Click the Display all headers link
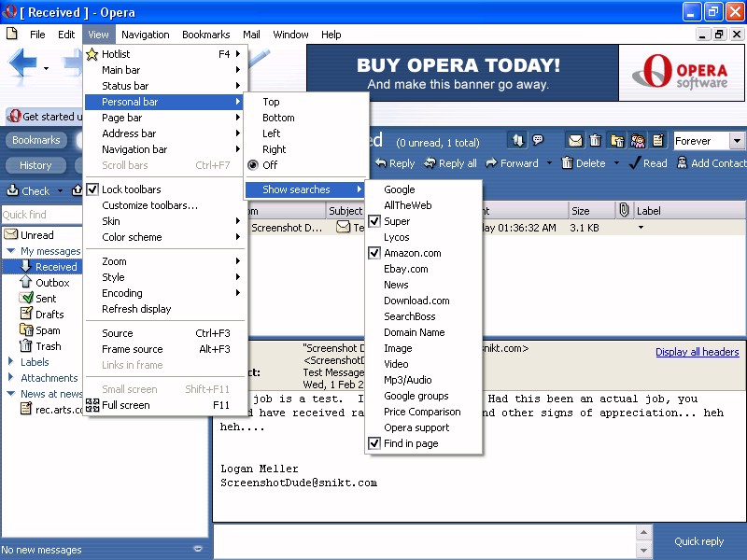The image size is (747, 560). tap(697, 352)
